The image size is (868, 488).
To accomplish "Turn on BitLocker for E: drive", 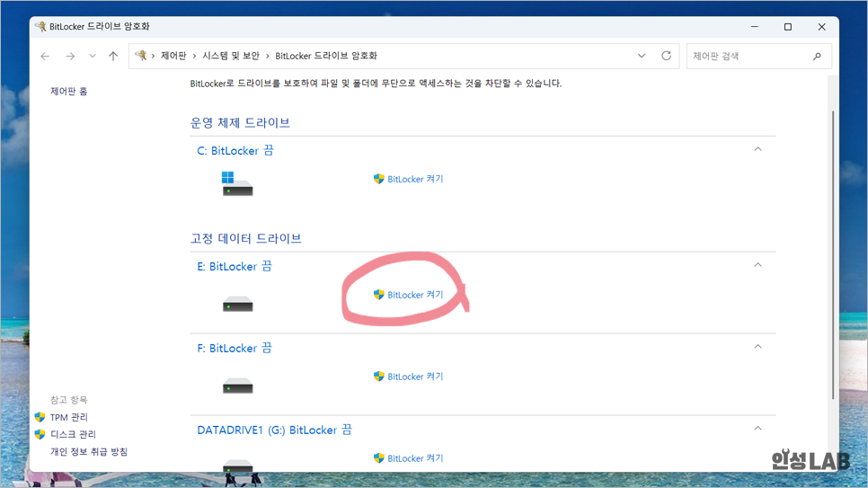I will [x=415, y=295].
